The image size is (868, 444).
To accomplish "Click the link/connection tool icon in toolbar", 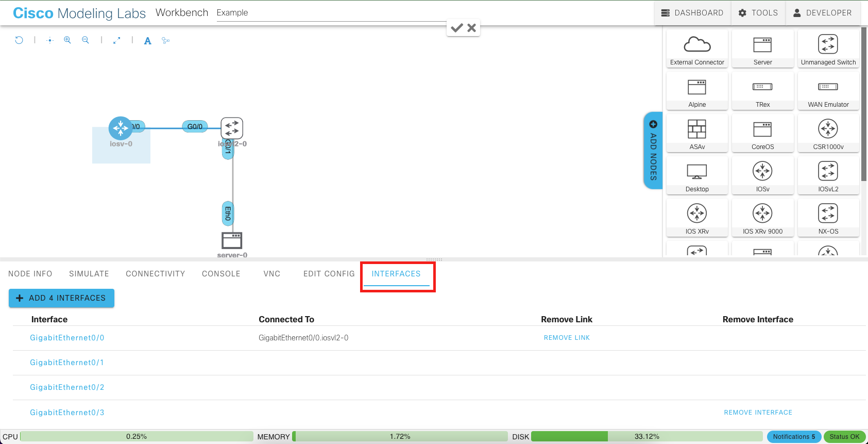I will (165, 40).
